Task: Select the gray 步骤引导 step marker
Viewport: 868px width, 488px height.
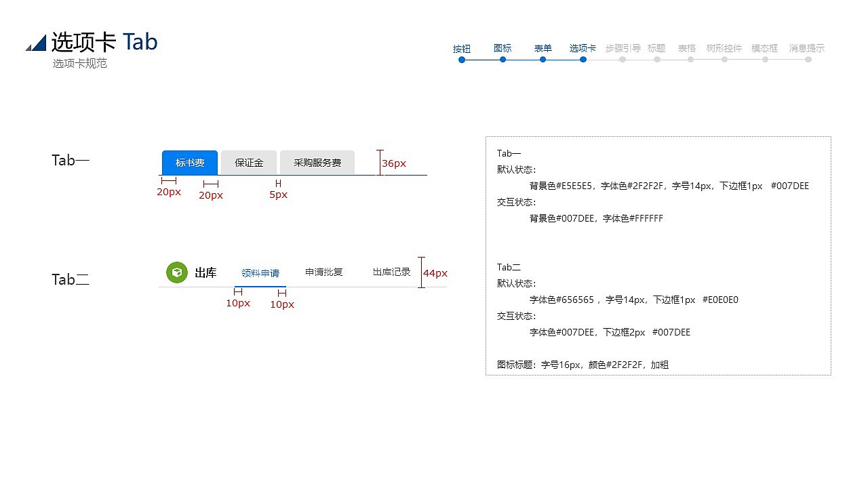Action: [x=623, y=48]
